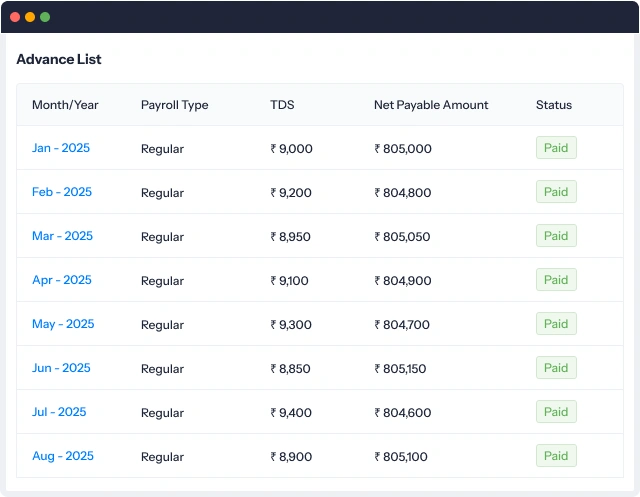Open the Mar - 2025 payroll link

click(62, 236)
